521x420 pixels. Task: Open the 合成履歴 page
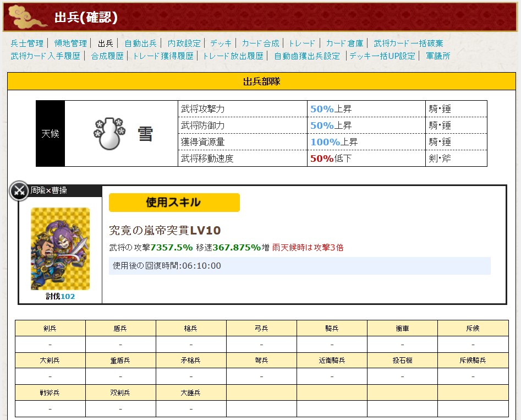pyautogui.click(x=107, y=56)
